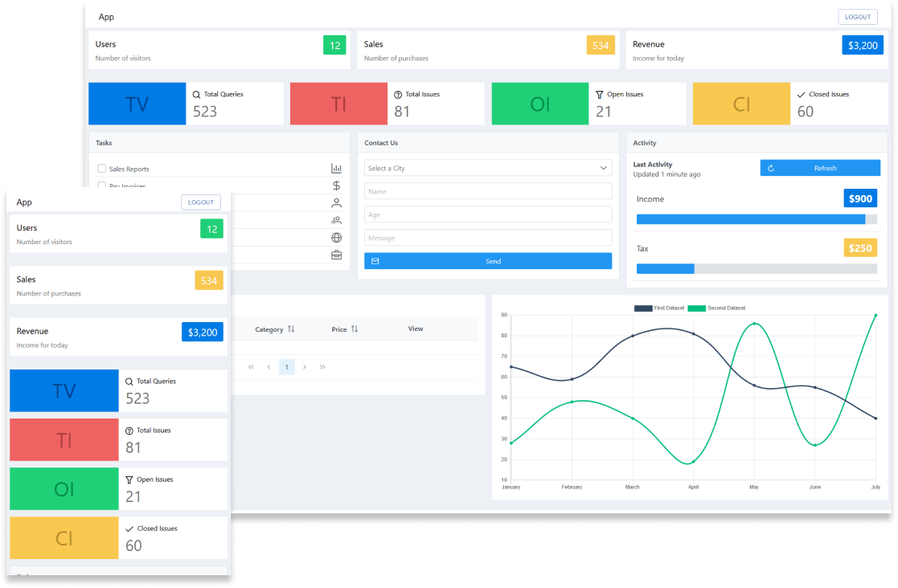Go to the first page of the table

tap(251, 366)
